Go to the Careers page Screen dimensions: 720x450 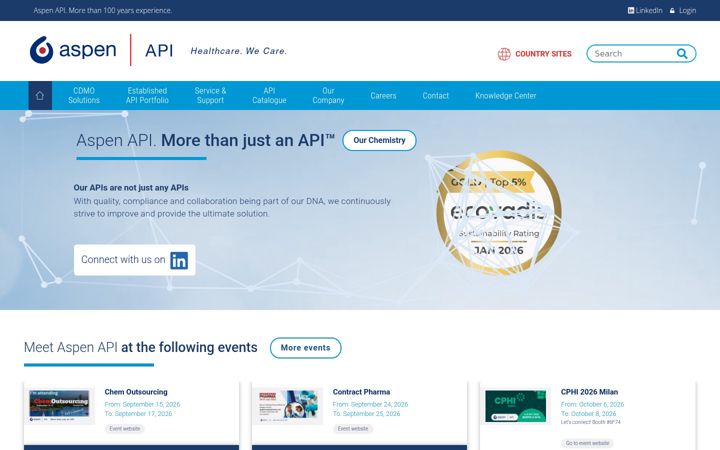coord(383,96)
